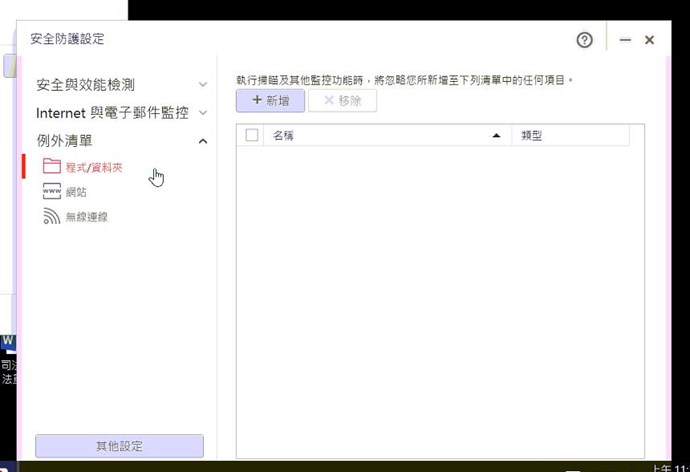
Task: Close the 安全防護設定 window
Action: pyautogui.click(x=650, y=40)
